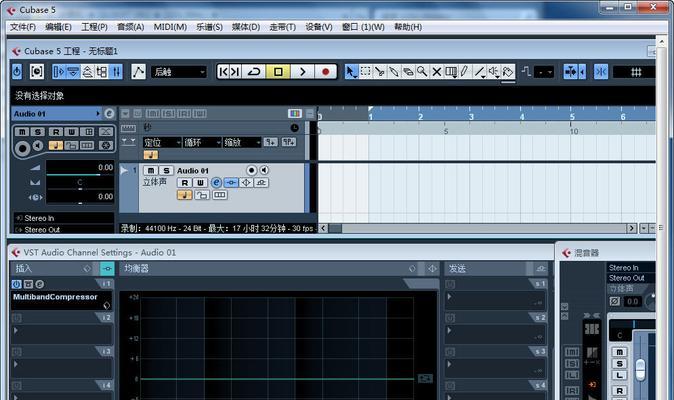Show the Info Line toggle
This screenshot has height=400, width=674.
(73, 71)
